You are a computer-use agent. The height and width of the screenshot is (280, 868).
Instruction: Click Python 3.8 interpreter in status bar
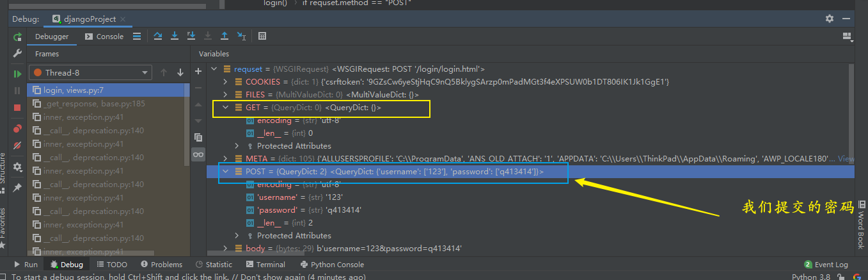(811, 277)
